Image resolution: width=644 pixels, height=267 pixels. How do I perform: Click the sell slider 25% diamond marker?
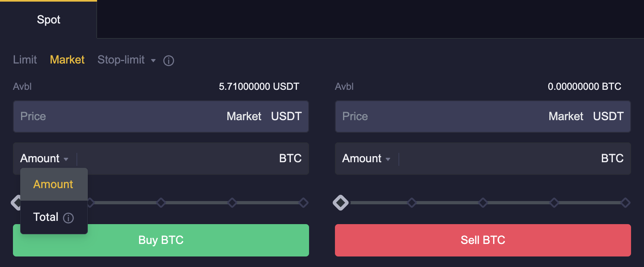pyautogui.click(x=412, y=203)
